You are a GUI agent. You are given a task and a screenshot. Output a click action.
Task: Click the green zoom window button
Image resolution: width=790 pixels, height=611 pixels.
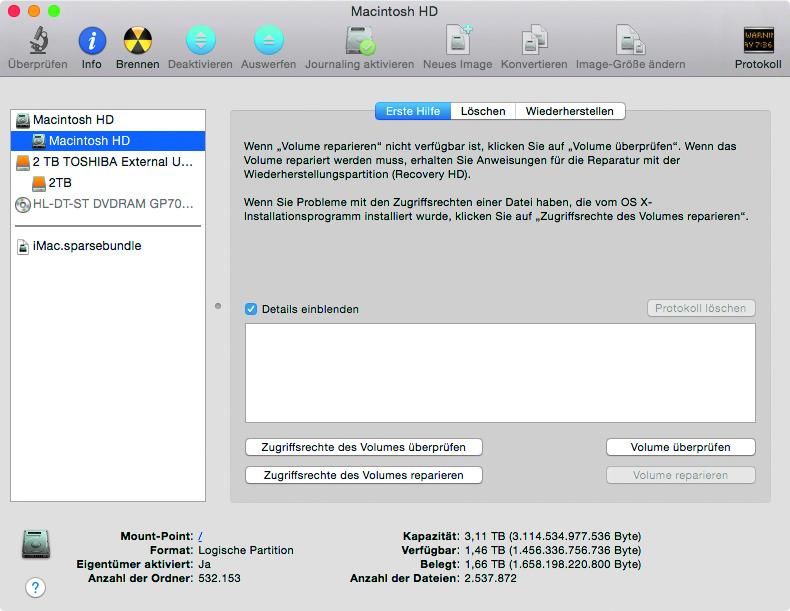tap(54, 11)
